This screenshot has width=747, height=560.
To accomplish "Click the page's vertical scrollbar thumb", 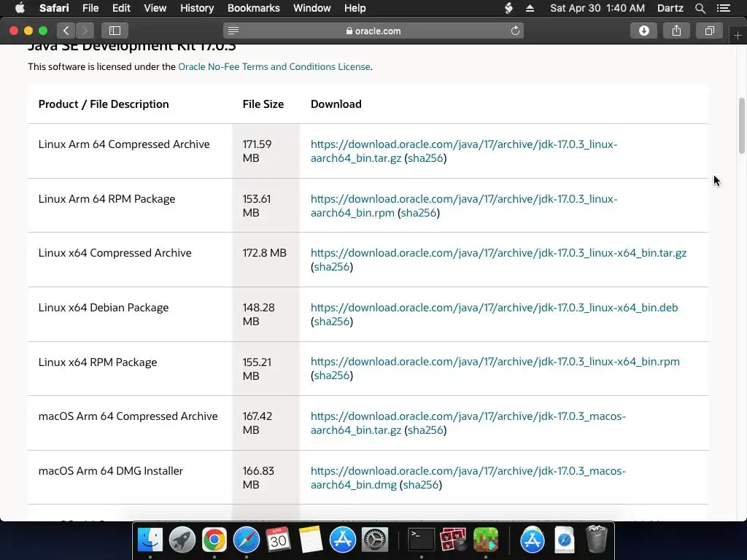I will 741,125.
